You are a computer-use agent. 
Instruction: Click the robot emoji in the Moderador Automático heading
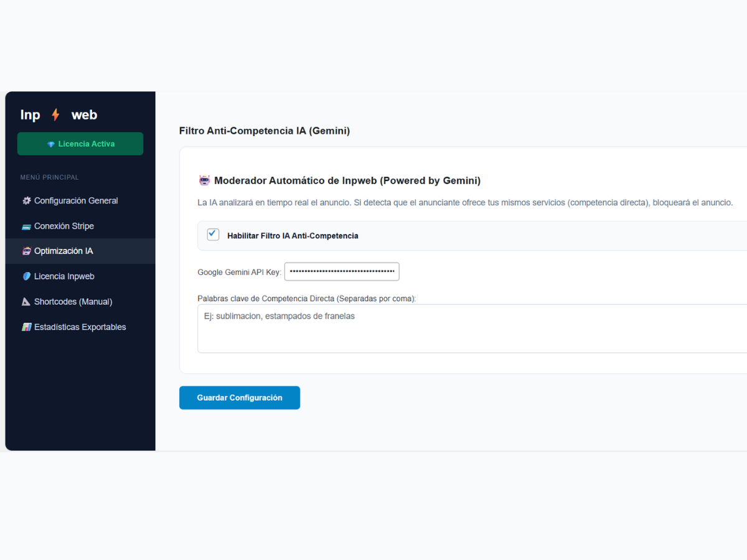click(204, 180)
